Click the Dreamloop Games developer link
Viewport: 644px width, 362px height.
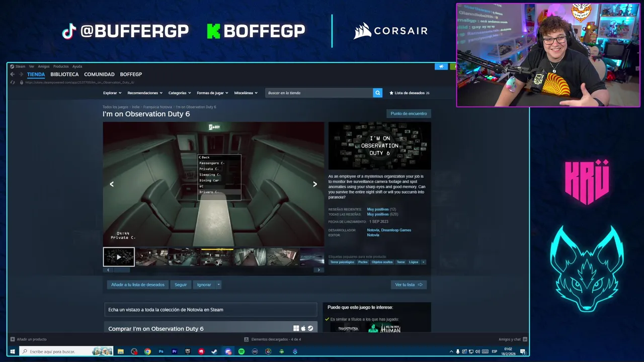396,230
